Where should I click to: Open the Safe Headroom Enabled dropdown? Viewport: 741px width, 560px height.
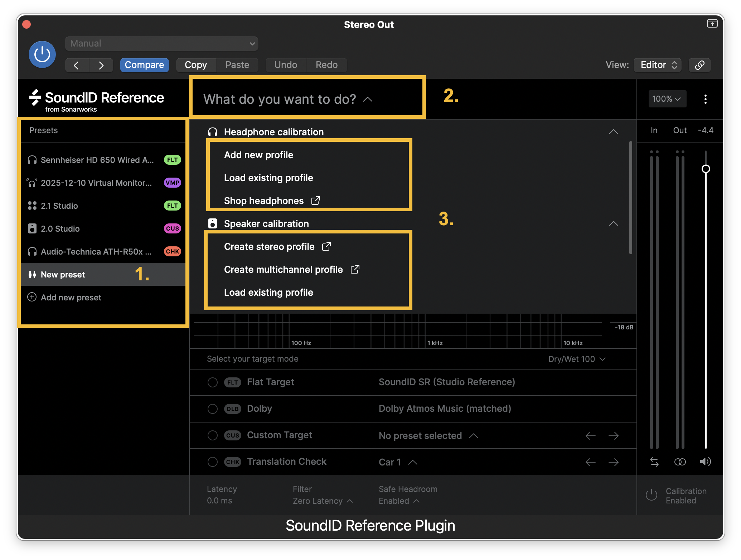[399, 501]
